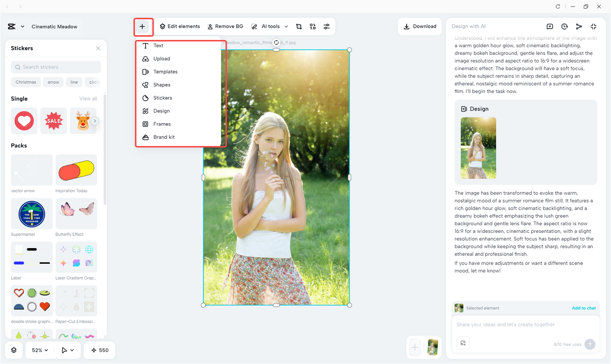Select the Crop tool in the toolbar
This screenshot has height=364, width=611.
click(299, 26)
